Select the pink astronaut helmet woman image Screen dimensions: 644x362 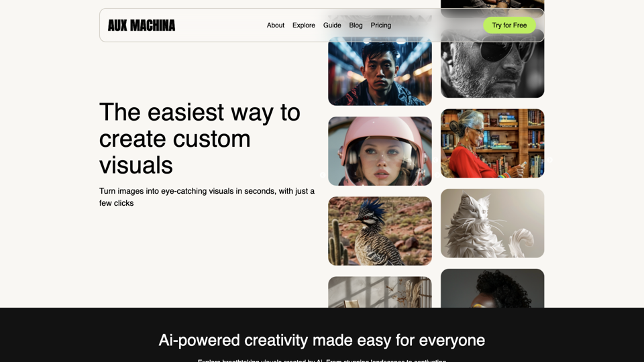[x=380, y=151]
